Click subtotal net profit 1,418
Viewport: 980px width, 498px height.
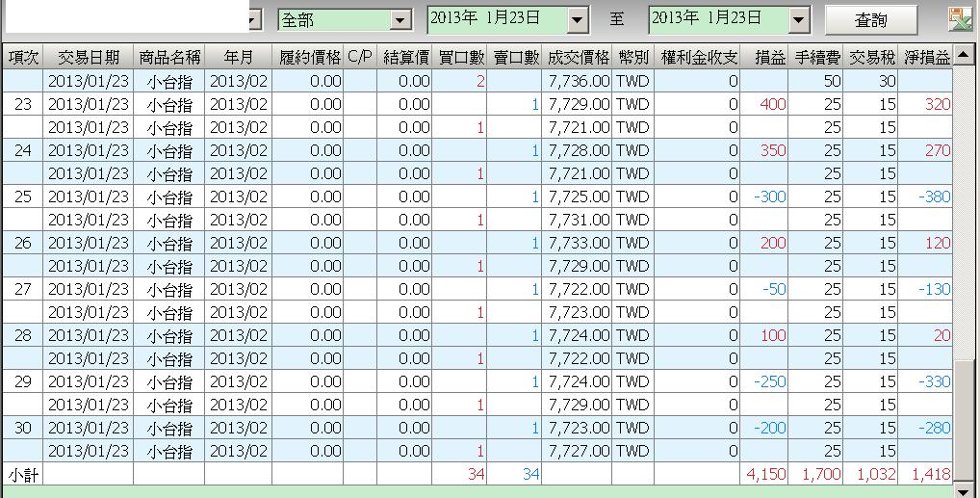pos(931,474)
